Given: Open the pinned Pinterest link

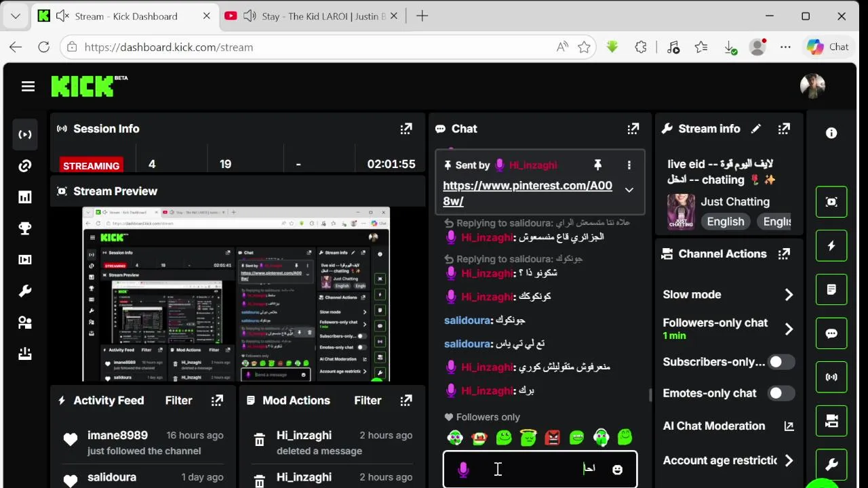Looking at the screenshot, I should point(528,193).
